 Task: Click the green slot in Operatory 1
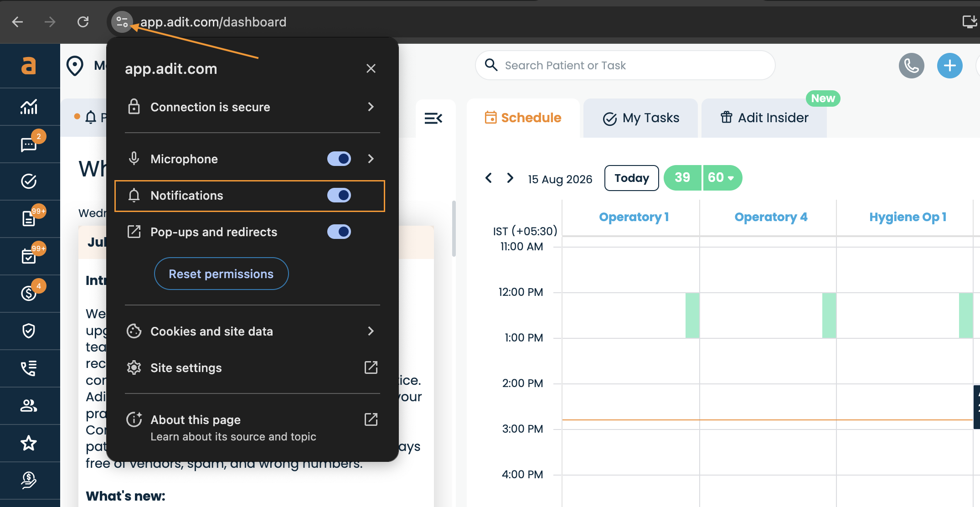[x=692, y=316]
